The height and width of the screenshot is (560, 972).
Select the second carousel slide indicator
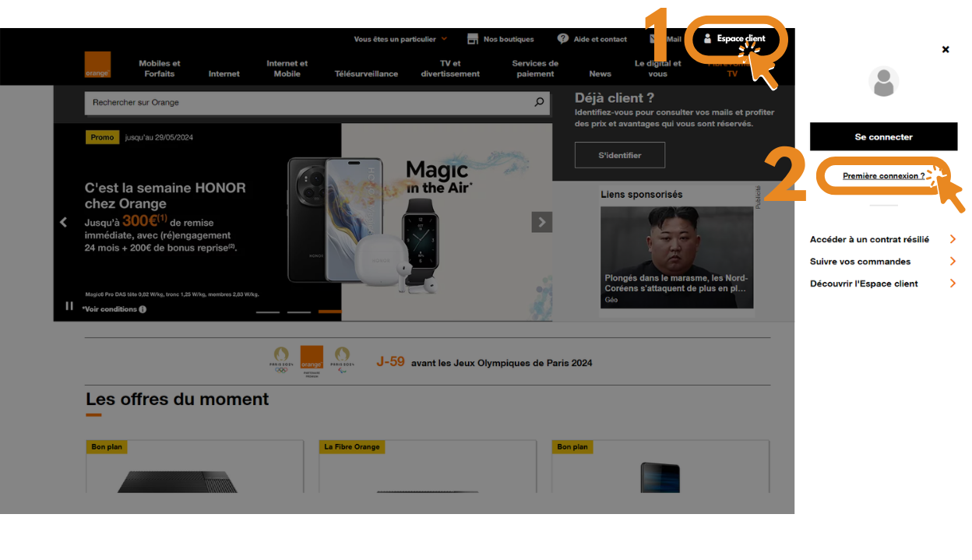point(299,312)
